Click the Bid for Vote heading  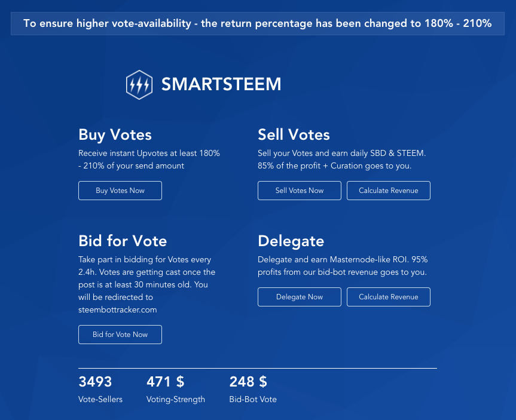coord(123,241)
